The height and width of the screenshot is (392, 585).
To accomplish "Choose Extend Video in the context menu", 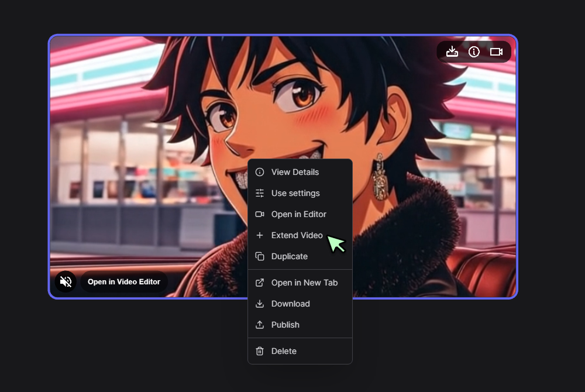I will coord(297,235).
